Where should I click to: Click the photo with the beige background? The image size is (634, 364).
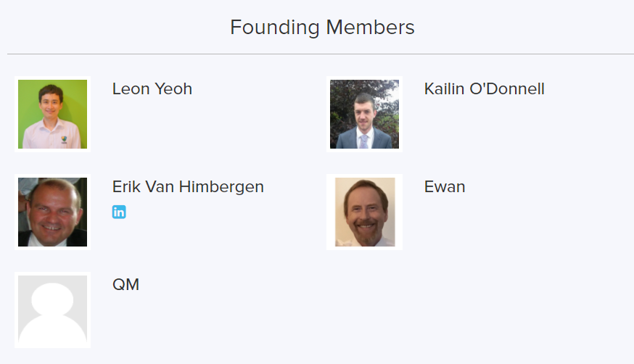[364, 212]
